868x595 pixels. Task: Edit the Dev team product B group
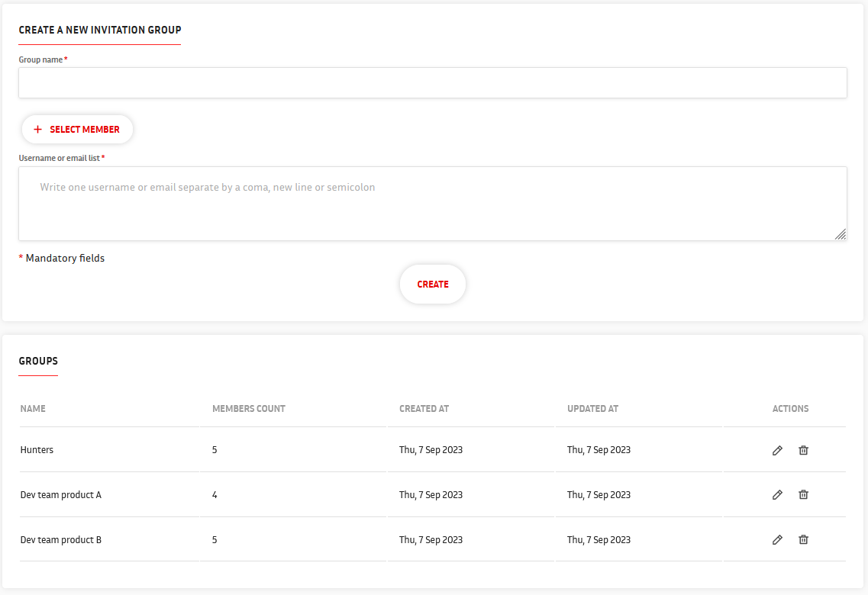(777, 540)
